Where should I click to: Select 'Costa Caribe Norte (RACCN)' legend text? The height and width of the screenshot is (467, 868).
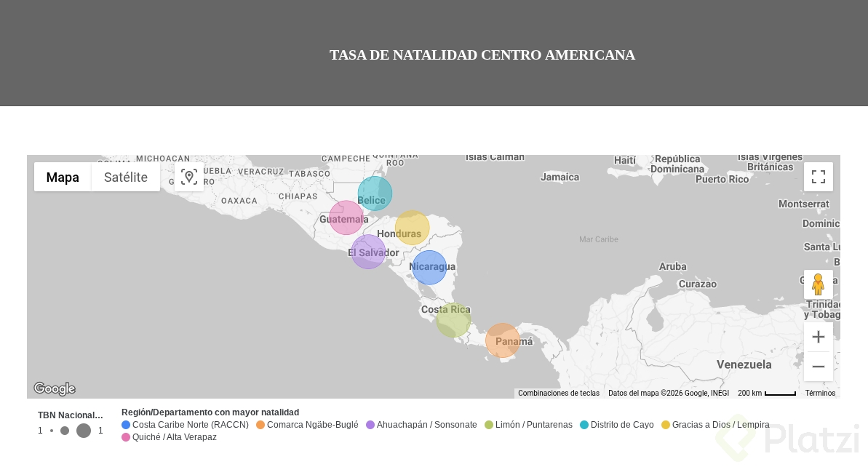[191, 425]
